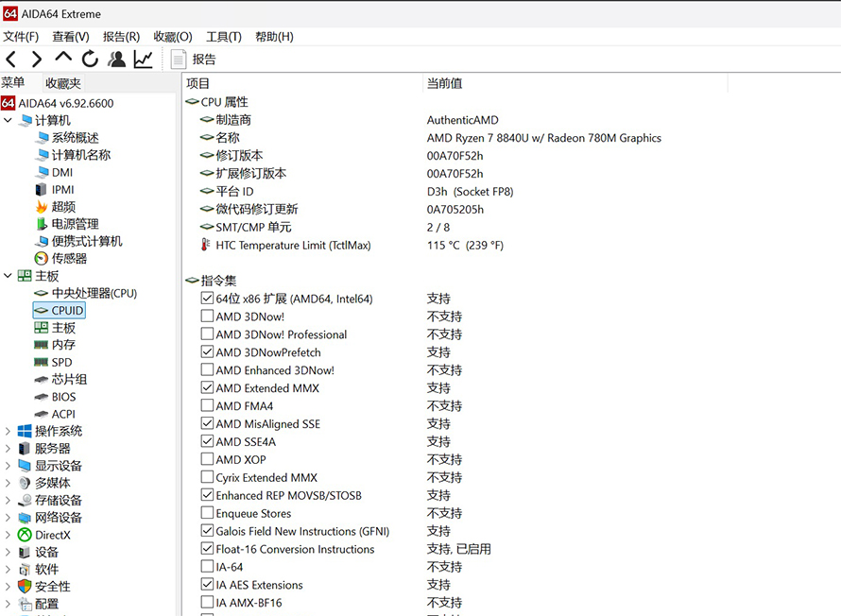Expand the 显示设备 tree node

click(x=8, y=466)
